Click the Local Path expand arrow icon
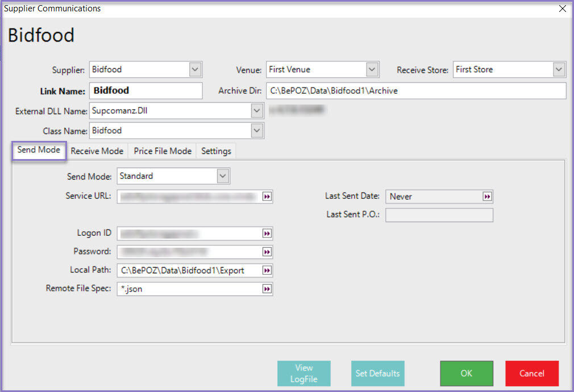The height and width of the screenshot is (392, 574). [x=267, y=270]
